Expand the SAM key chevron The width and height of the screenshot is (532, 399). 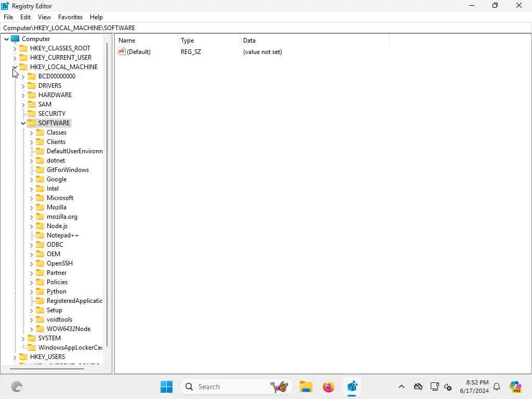23,104
